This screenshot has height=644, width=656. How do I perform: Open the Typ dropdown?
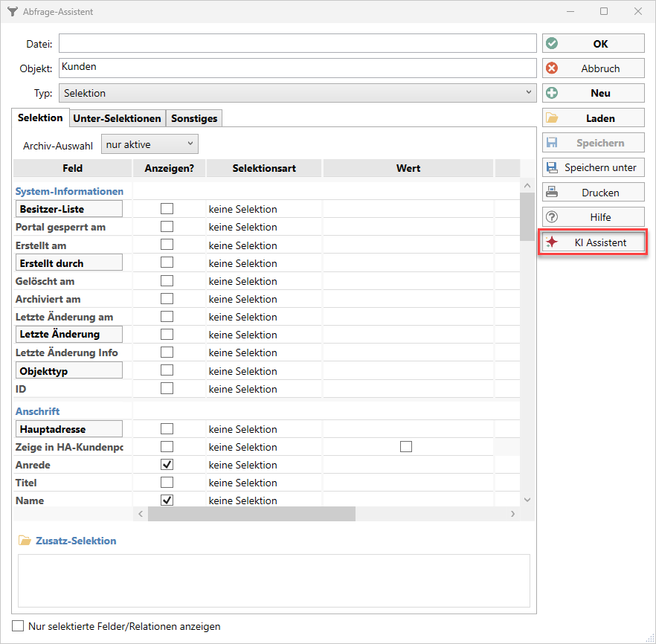coord(298,93)
